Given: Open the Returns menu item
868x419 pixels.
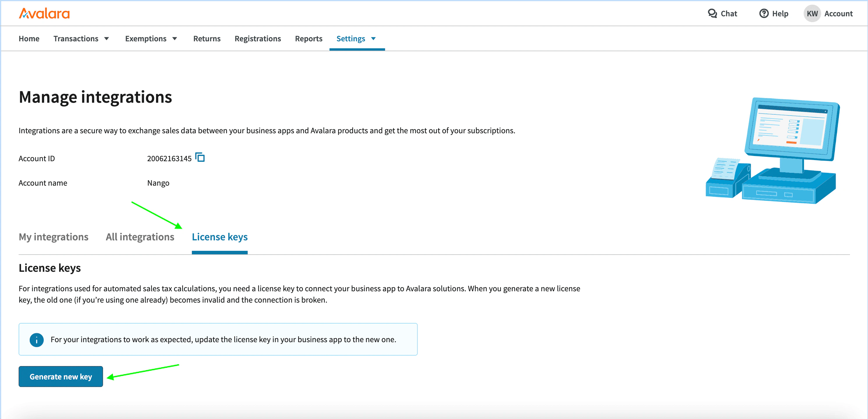Looking at the screenshot, I should [207, 39].
